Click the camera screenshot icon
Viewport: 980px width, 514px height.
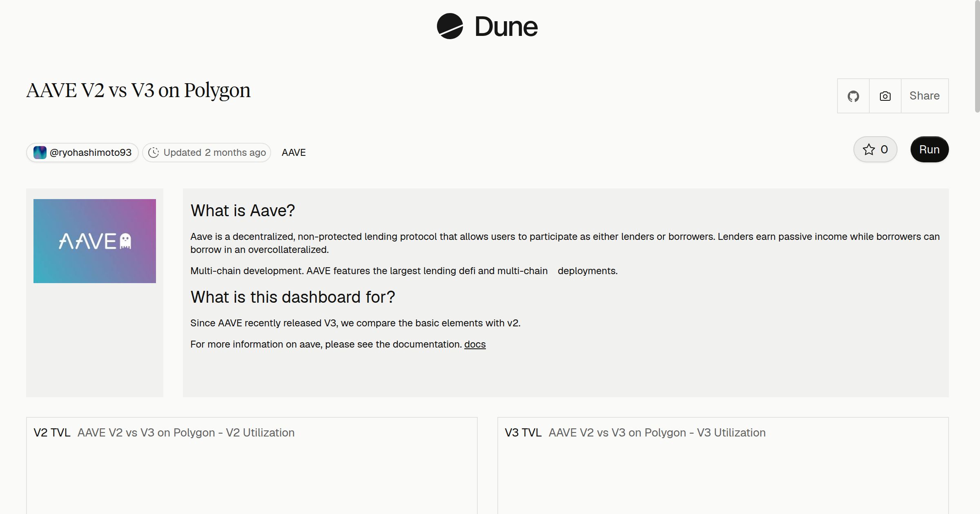885,96
